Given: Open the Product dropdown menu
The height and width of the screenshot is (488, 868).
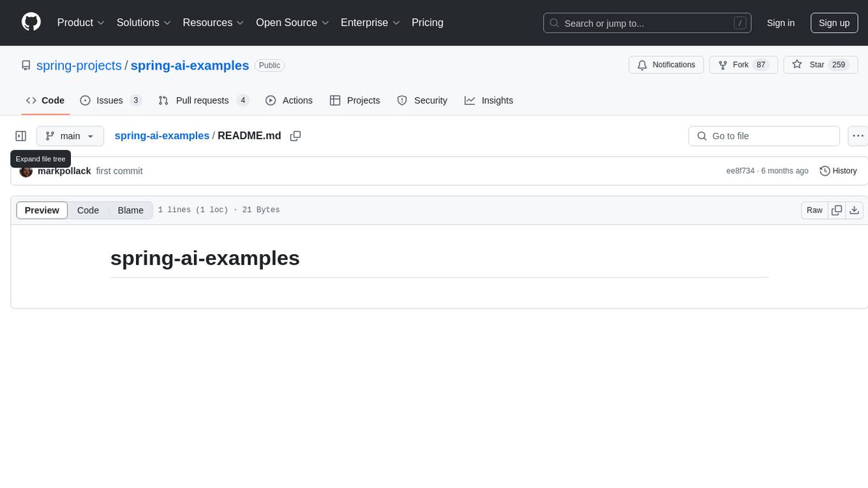Looking at the screenshot, I should [81, 23].
